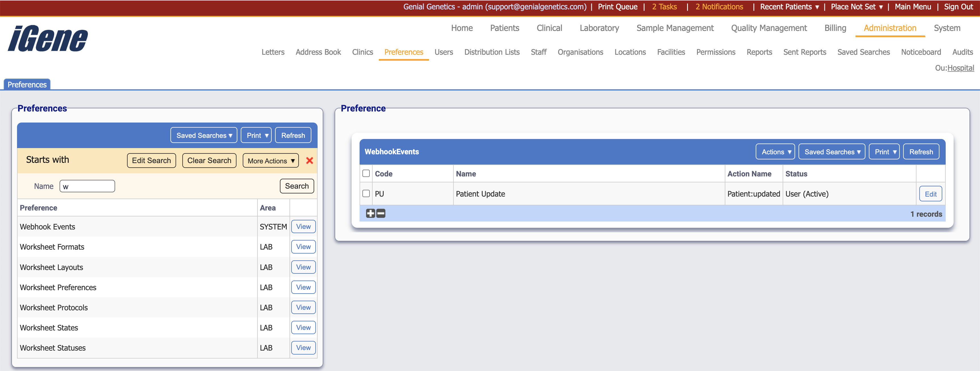Click the Ou Hospital link
Viewport: 980px width, 371px height.
click(x=960, y=68)
